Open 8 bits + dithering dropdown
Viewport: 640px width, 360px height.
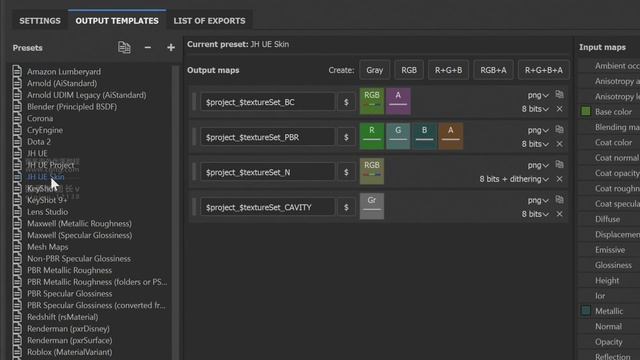(514, 179)
